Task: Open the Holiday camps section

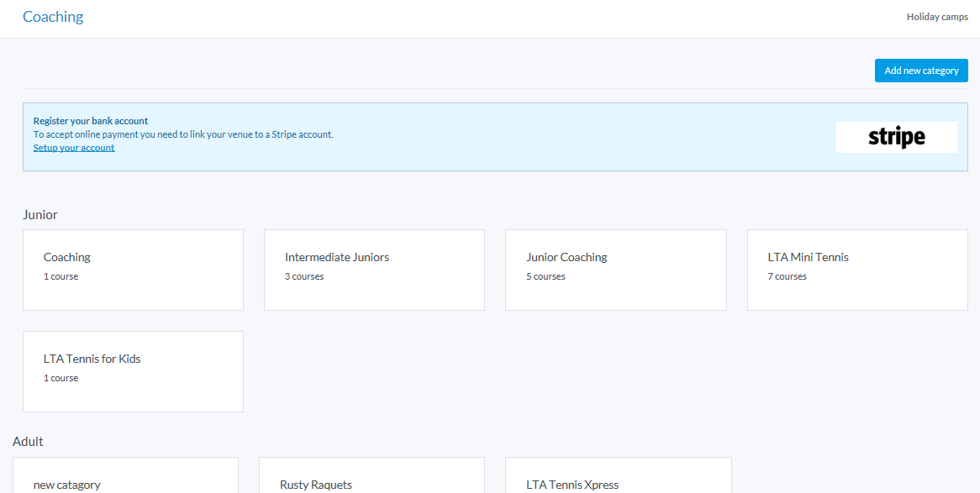Action: 936,17
